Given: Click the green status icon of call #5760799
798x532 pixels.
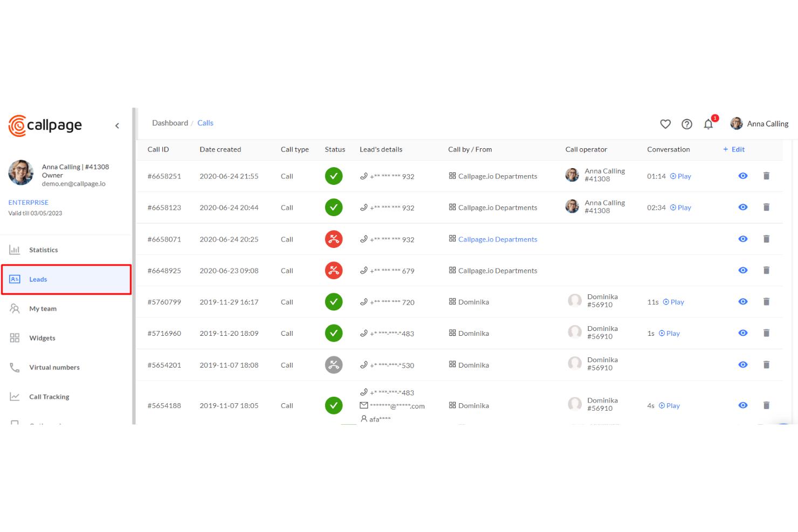Looking at the screenshot, I should pyautogui.click(x=334, y=302).
